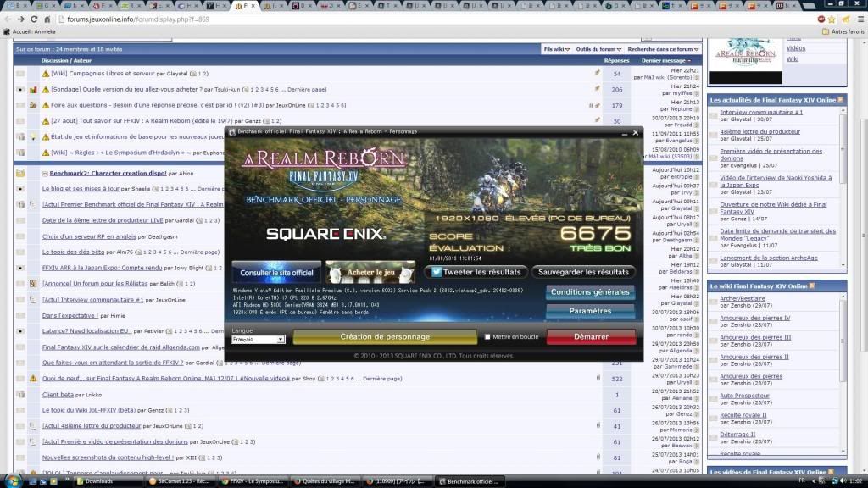The height and width of the screenshot is (488, 868).
Task: Open the Vidéos link in the sidebar
Action: (x=796, y=48)
